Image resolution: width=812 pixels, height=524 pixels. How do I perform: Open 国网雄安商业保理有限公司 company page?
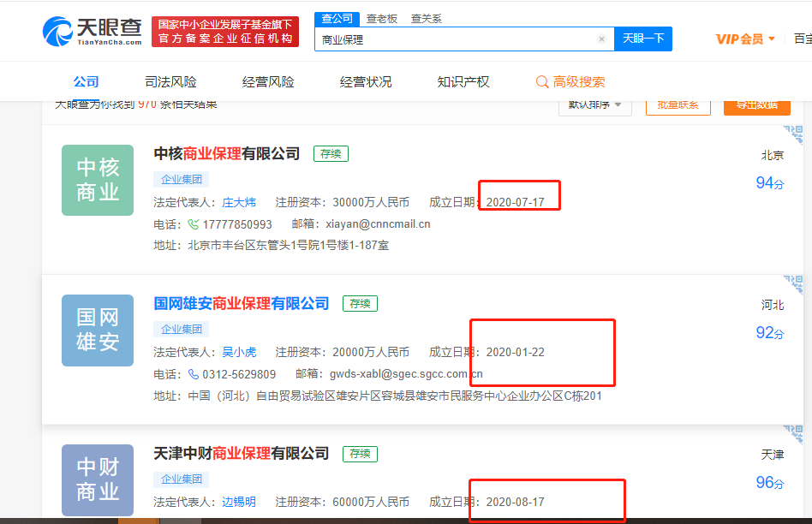tap(242, 303)
